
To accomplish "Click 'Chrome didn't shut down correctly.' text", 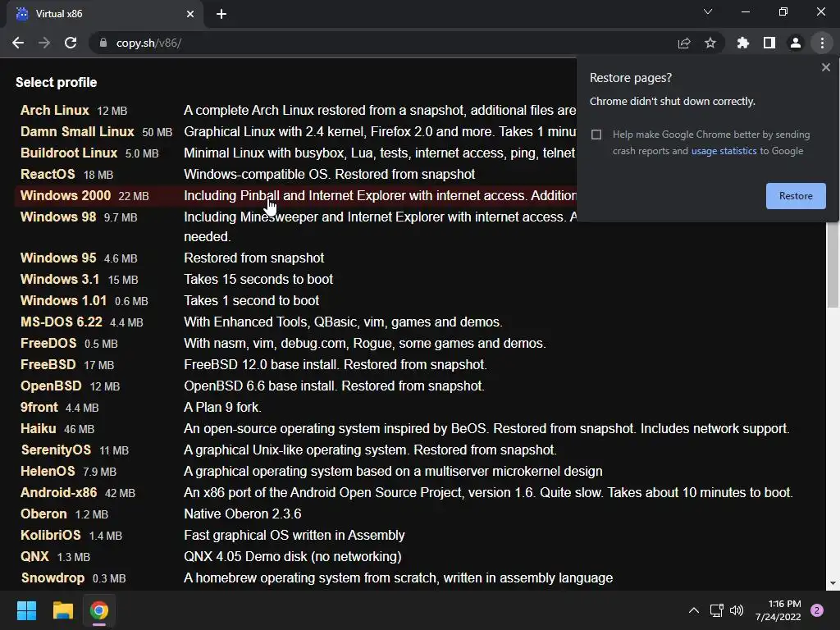I will click(673, 102).
